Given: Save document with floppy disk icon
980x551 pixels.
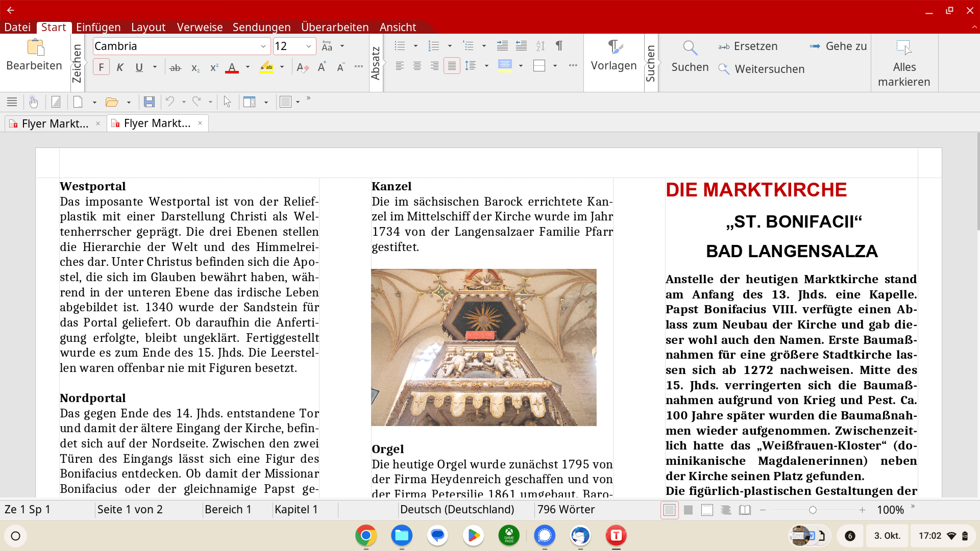Looking at the screenshot, I should click(x=149, y=102).
